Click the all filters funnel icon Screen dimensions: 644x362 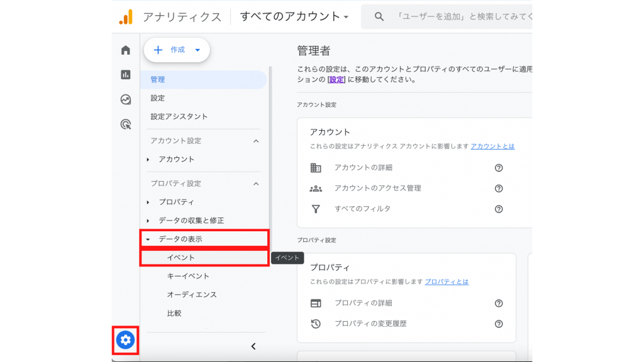click(316, 209)
